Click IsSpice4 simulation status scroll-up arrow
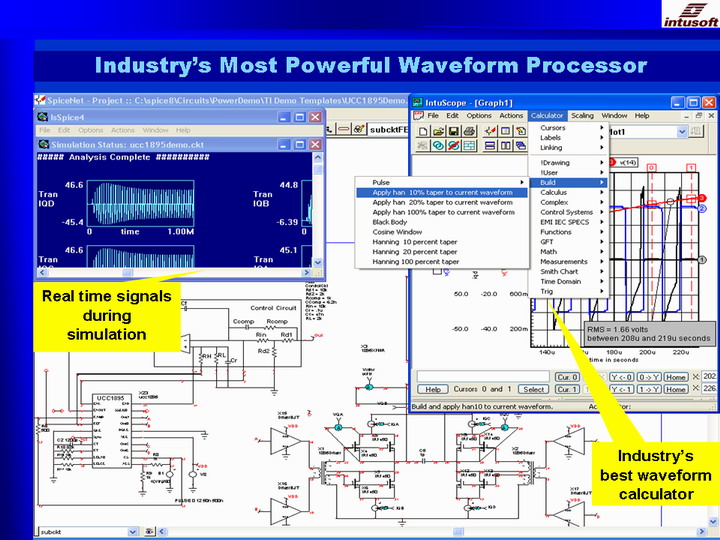Viewport: 720px width, 540px height. point(318,158)
